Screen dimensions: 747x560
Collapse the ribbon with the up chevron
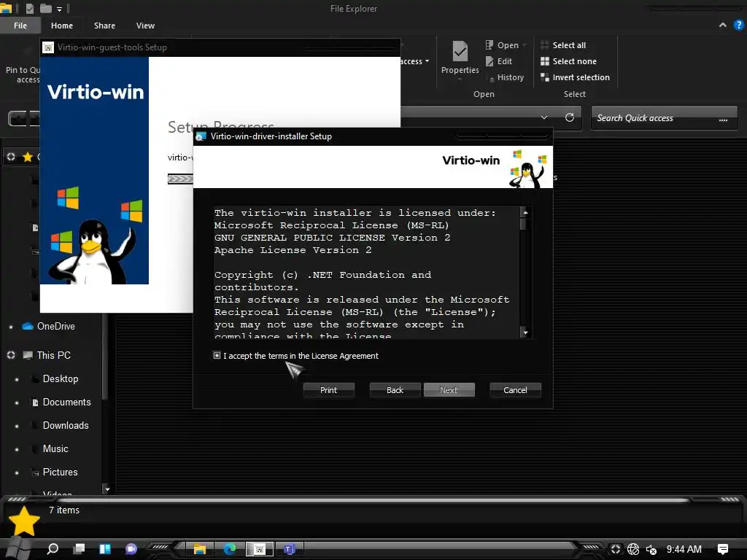coord(723,26)
